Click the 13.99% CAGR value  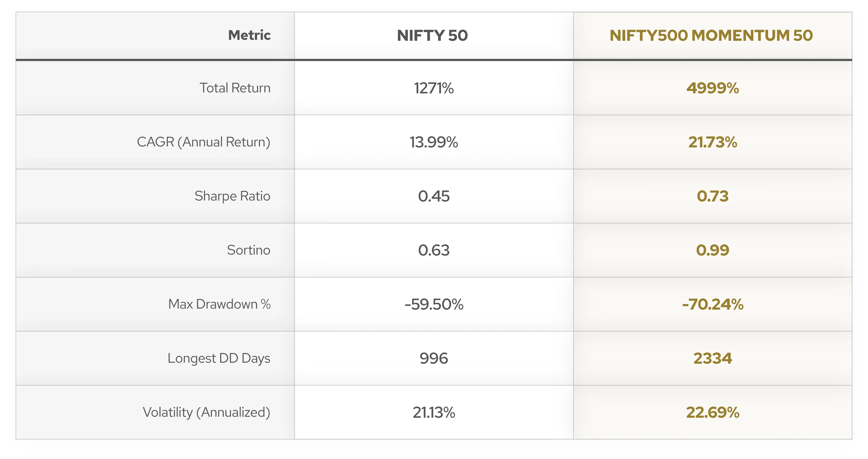434,142
